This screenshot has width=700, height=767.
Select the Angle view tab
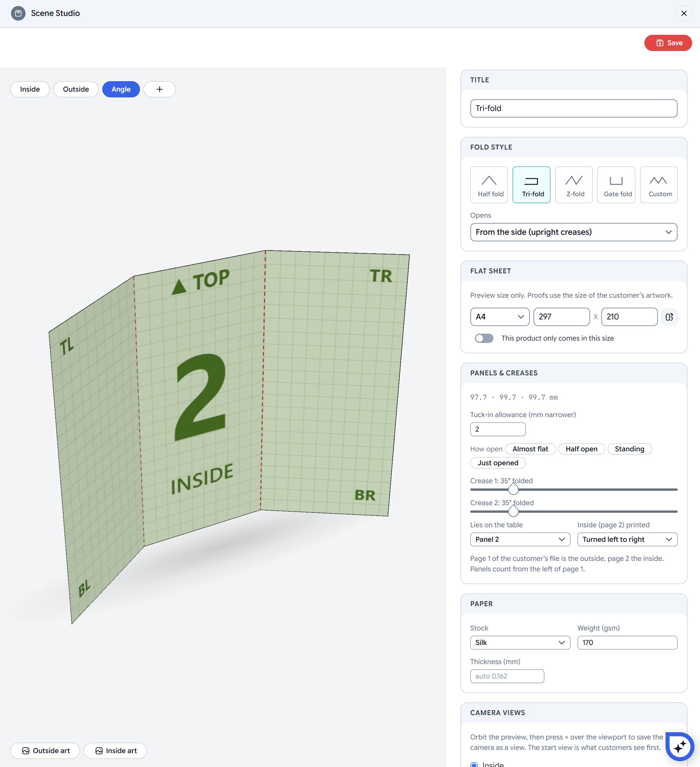[121, 89]
